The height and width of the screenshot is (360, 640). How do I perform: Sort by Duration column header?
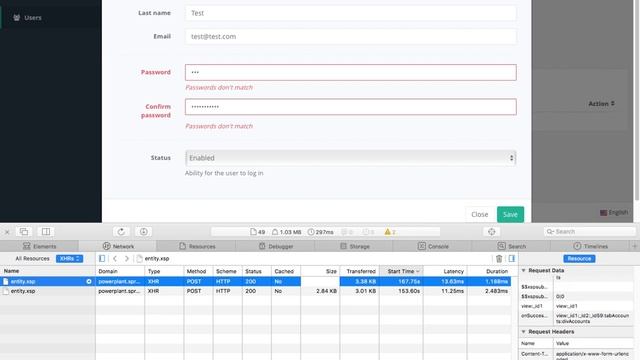coord(489,271)
